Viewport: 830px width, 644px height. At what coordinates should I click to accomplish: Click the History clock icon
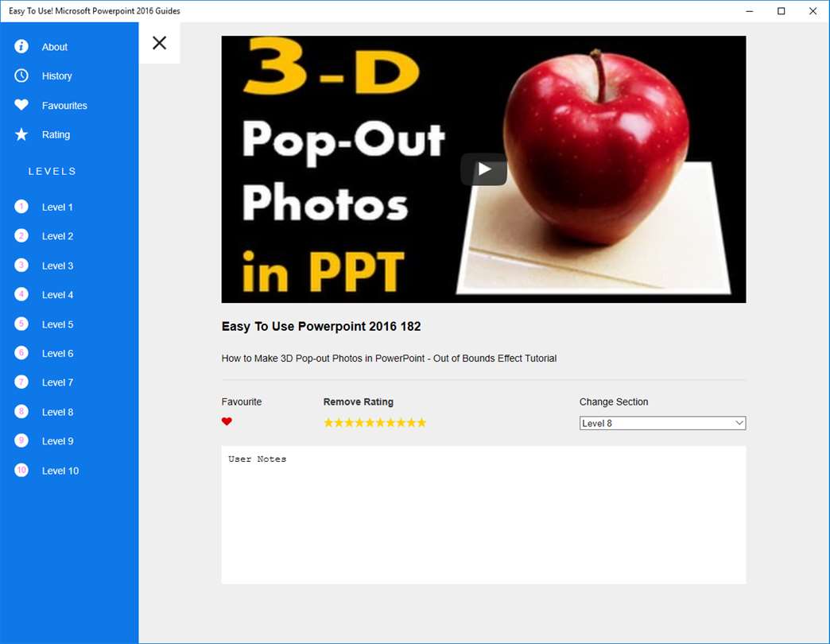click(21, 76)
